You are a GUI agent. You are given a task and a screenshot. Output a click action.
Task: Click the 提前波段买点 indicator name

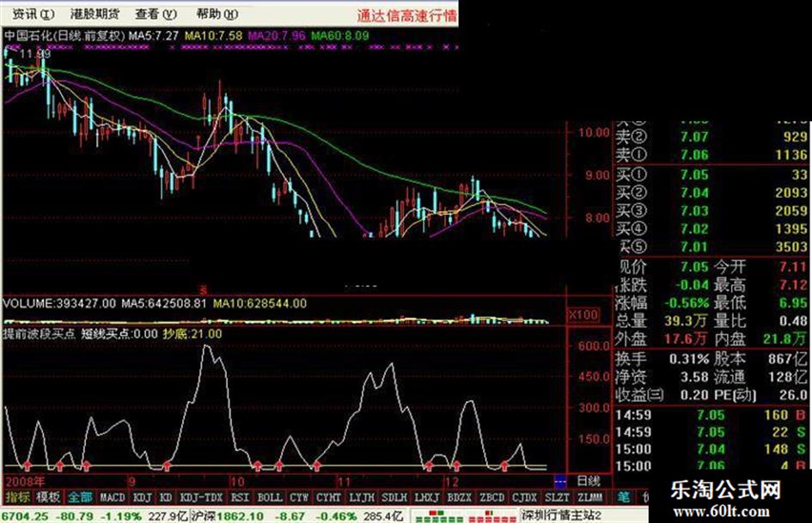[x=40, y=334]
